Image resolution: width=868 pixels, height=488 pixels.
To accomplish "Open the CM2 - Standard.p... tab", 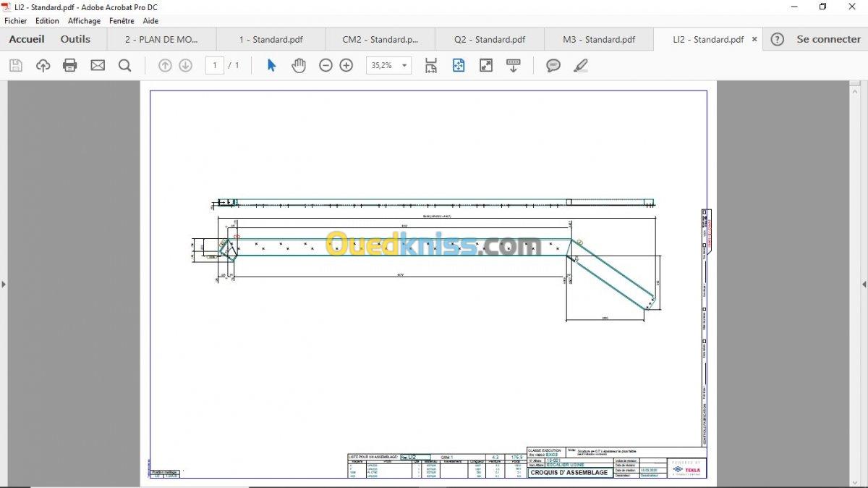I will click(380, 40).
